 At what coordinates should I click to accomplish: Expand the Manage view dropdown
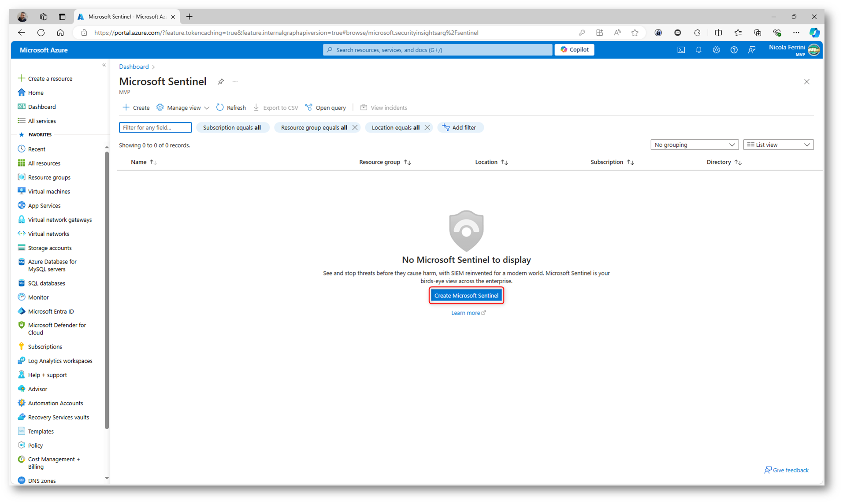(183, 107)
